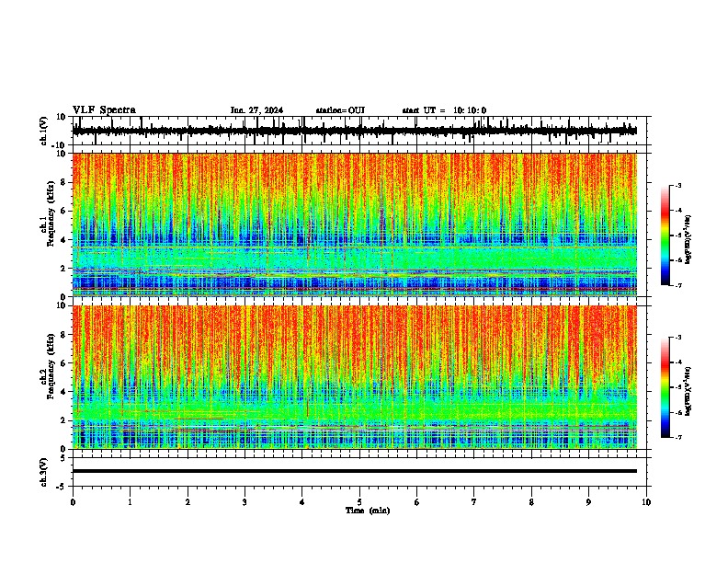Select the date label Jan. 27, 2024
This screenshot has width=728, height=563.
[256, 110]
